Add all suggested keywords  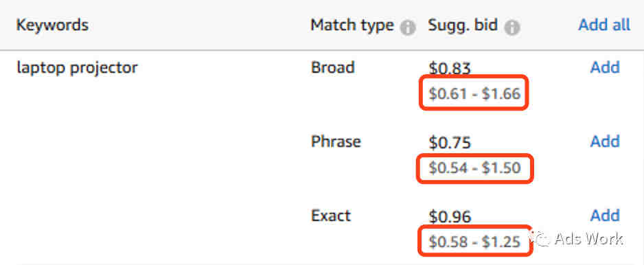coord(604,25)
